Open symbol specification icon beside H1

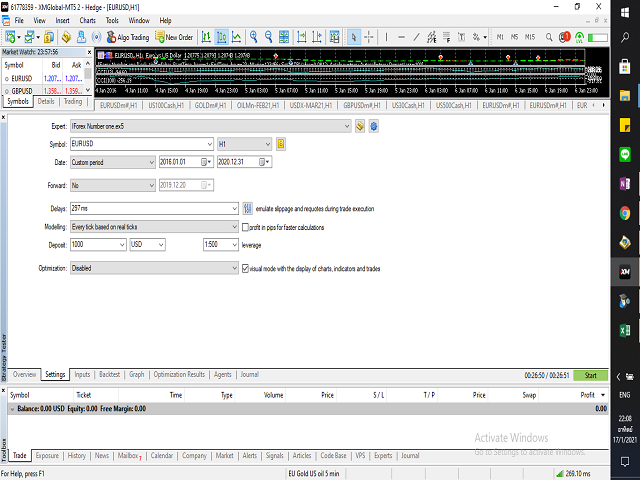point(281,144)
